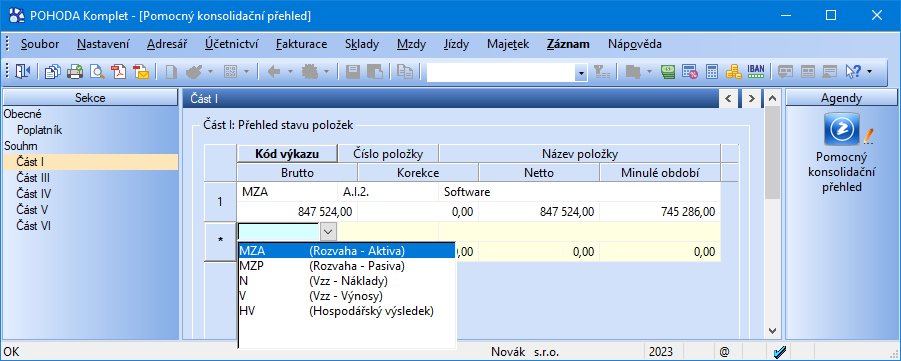Click the printer icon
Image resolution: width=901 pixels, height=361 pixels.
pos(75,71)
